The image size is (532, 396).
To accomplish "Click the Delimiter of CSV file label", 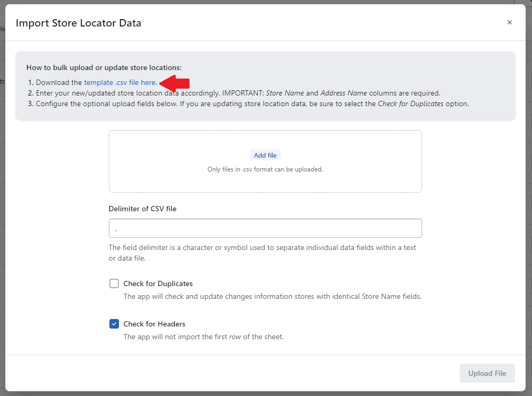I will (142, 209).
